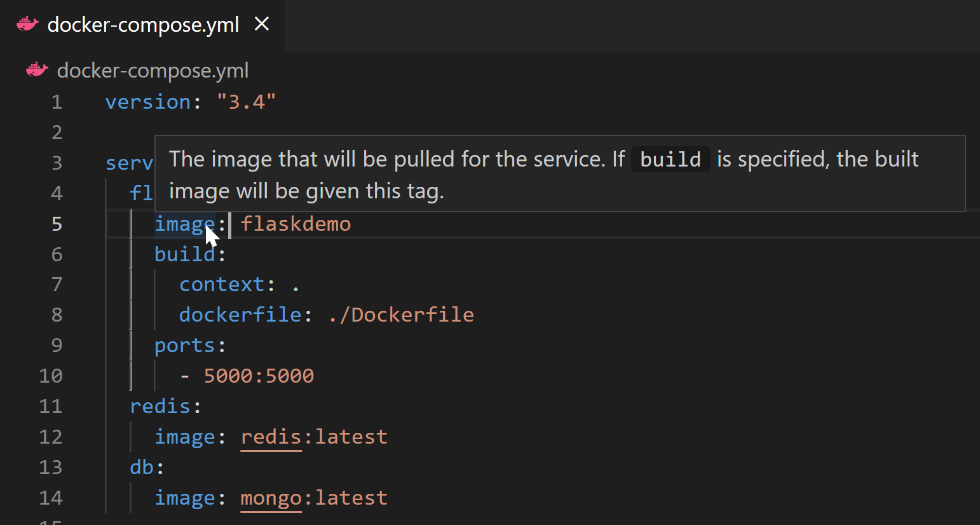The image size is (980, 525).
Task: Click the build key on line 6
Action: (185, 254)
